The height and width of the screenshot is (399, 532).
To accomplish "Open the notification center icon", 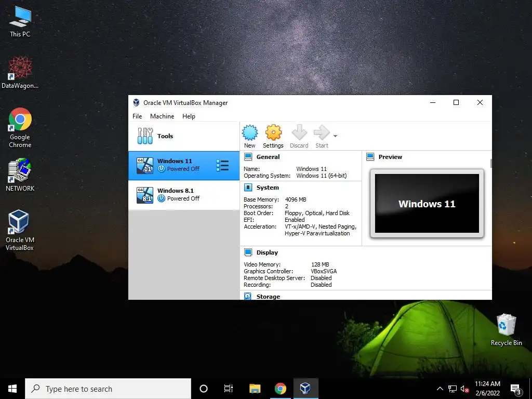I will pos(516,389).
